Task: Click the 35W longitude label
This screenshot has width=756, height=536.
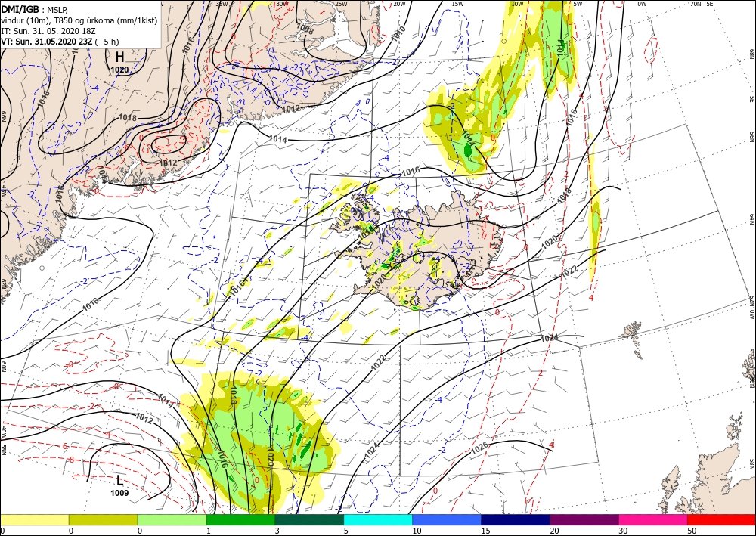Action: tap(222, 4)
